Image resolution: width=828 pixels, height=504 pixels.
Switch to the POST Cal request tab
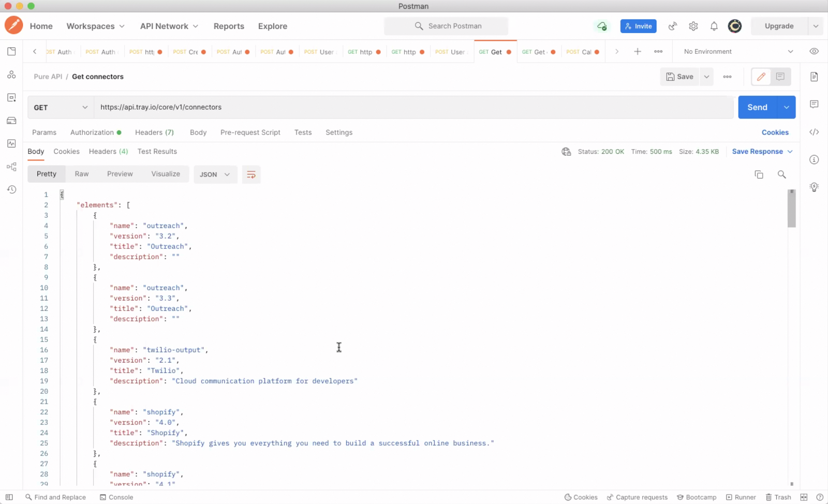click(583, 52)
